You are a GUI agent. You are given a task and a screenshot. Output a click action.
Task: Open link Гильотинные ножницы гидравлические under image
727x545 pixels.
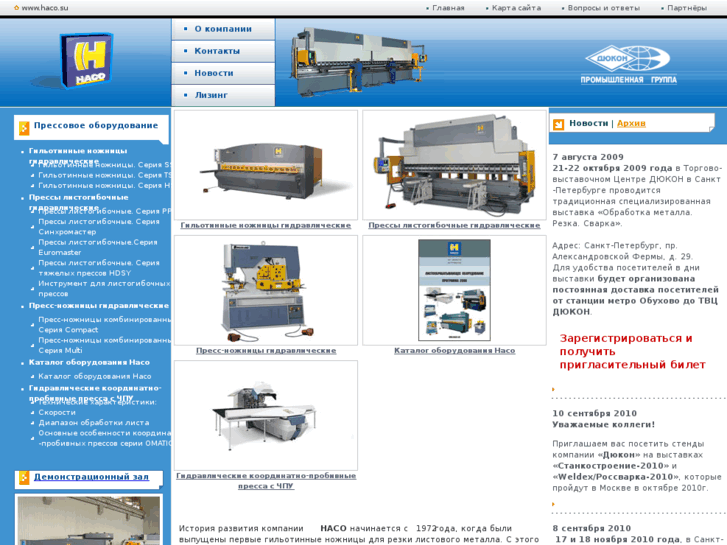pos(266,225)
